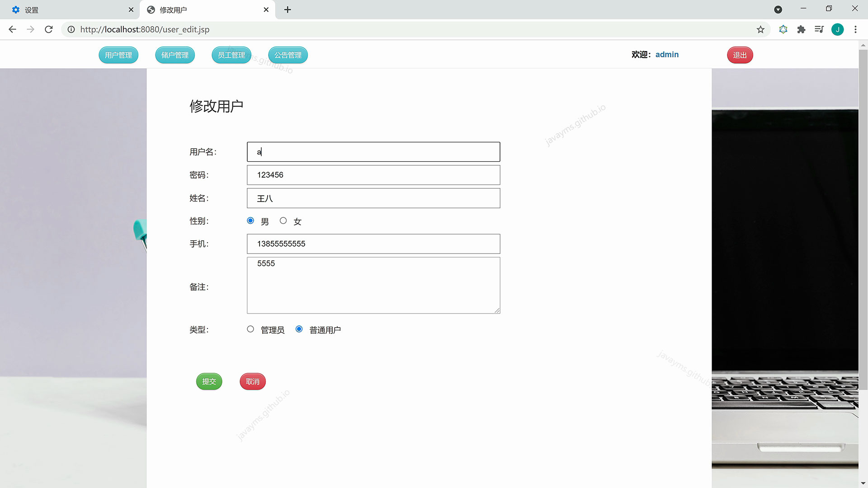Open Chrome three-dot menu
This screenshot has height=488, width=868.
[x=855, y=29]
